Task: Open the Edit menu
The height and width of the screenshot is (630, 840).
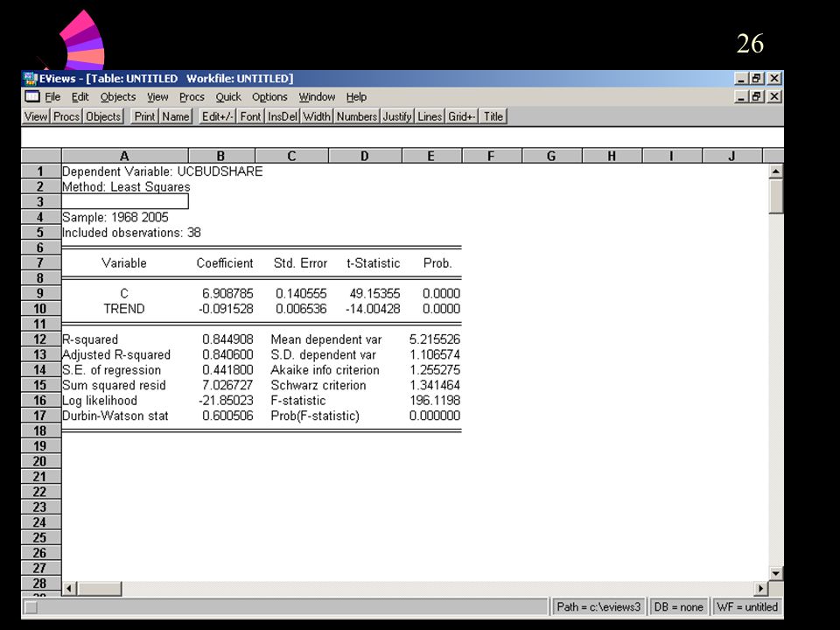Action: click(80, 97)
